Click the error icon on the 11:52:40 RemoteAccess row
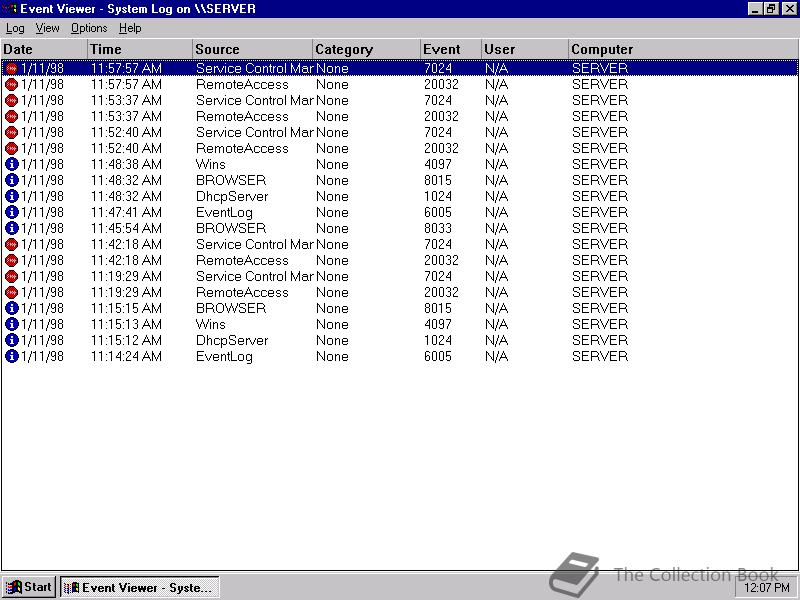Screen dimensions: 800x600 [11, 148]
